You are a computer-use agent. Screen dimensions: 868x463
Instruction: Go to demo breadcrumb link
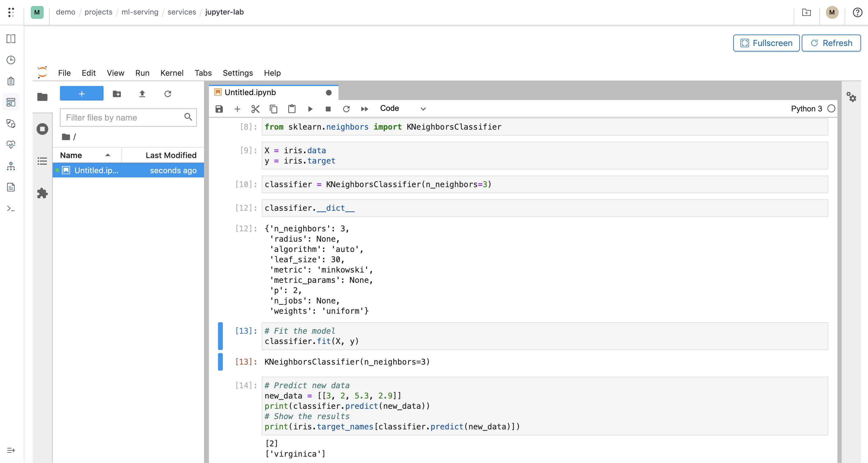[x=65, y=12]
